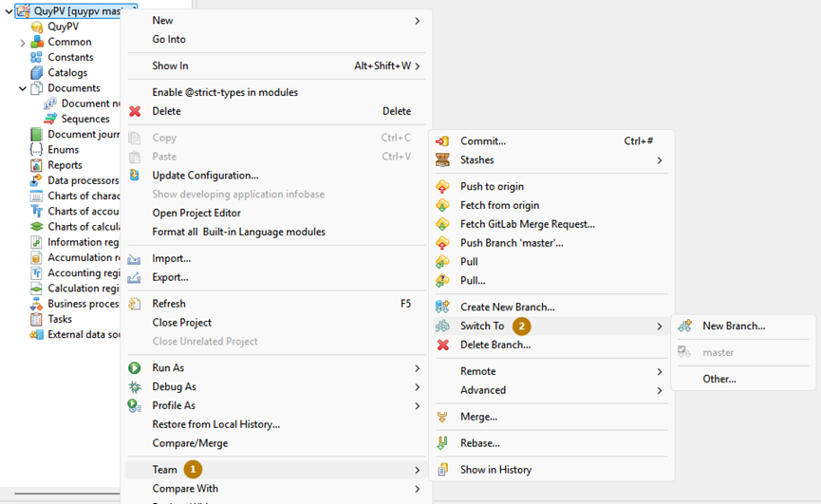
Task: Choose Other... in Switch To submenu
Action: coord(718,379)
